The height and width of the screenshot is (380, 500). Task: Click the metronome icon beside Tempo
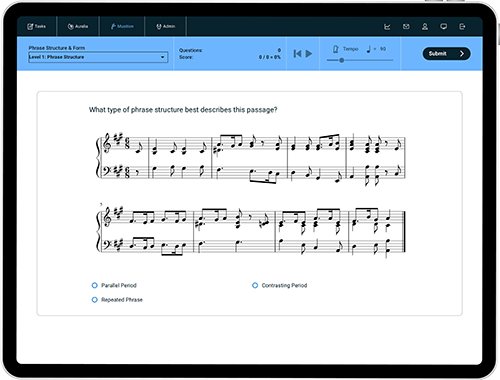click(335, 49)
